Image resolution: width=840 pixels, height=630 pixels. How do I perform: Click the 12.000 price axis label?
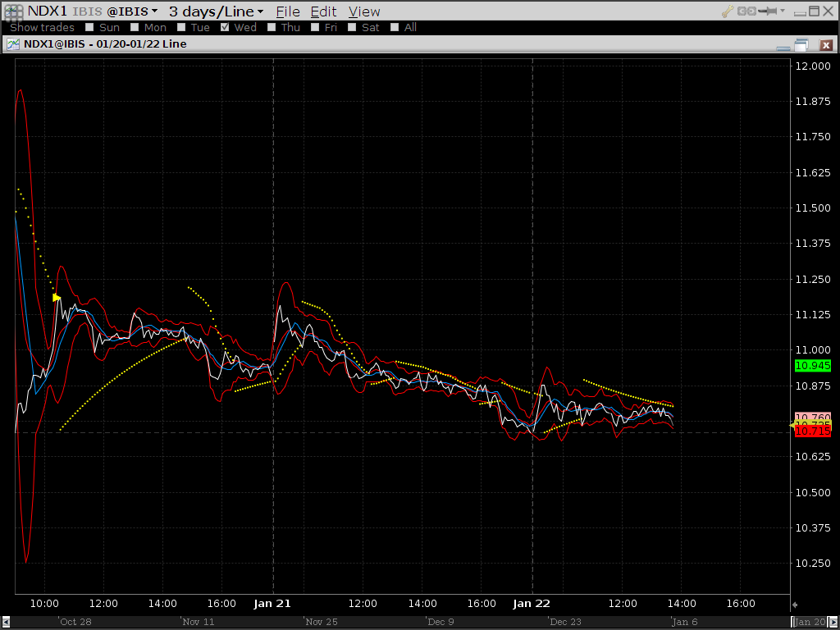813,66
